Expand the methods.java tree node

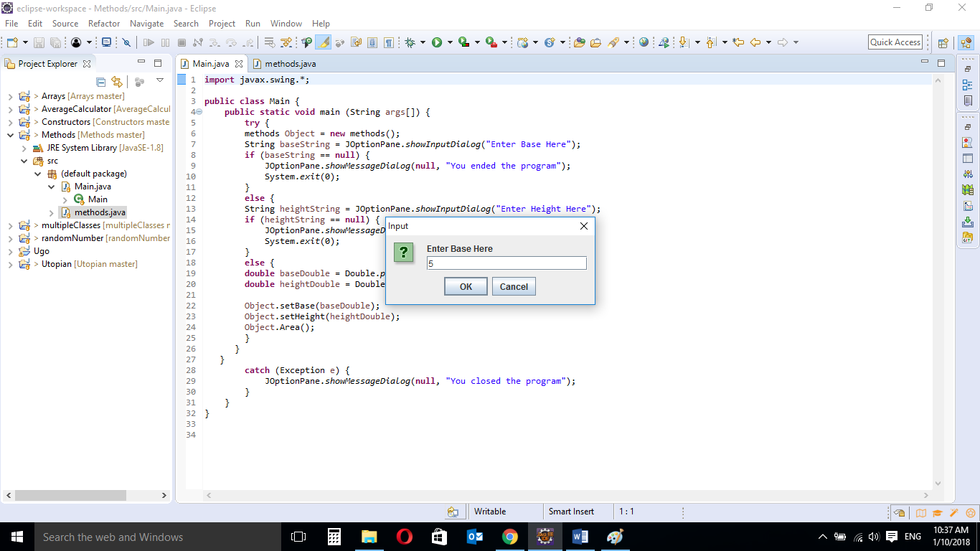[x=52, y=212]
